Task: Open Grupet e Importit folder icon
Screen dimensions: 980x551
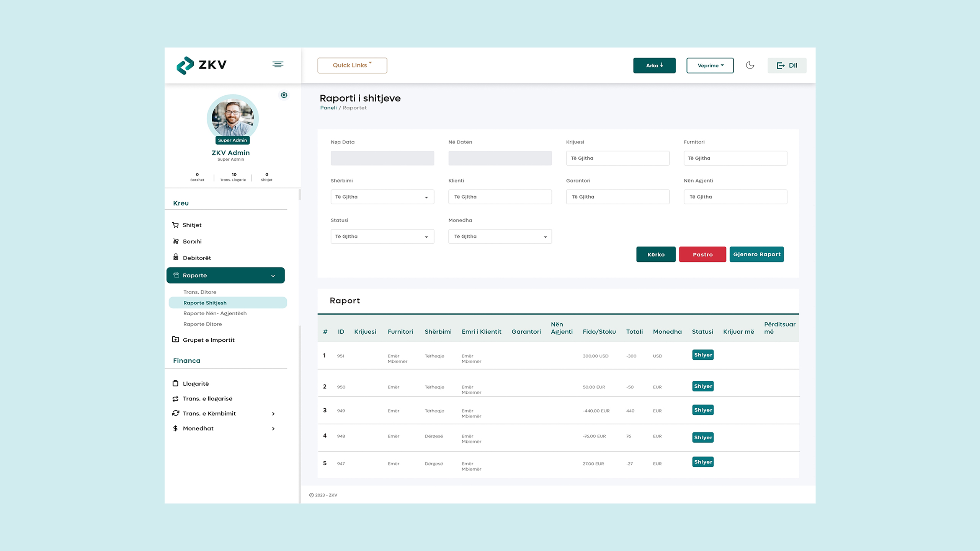Action: point(176,339)
